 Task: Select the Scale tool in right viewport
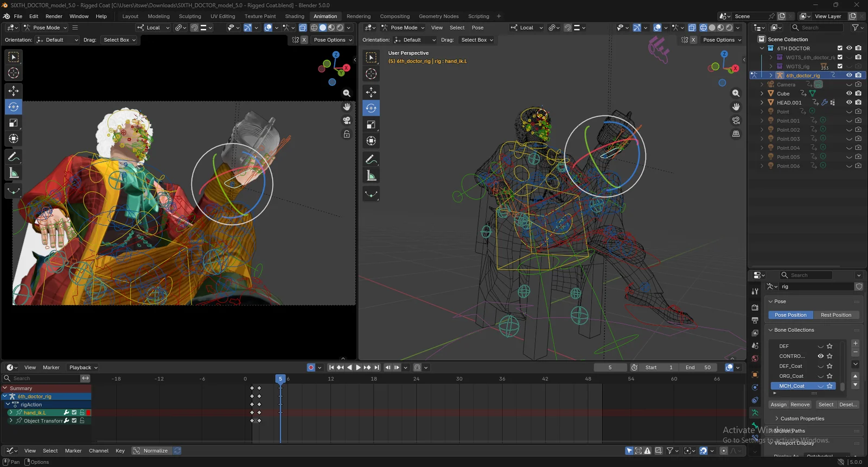[371, 124]
